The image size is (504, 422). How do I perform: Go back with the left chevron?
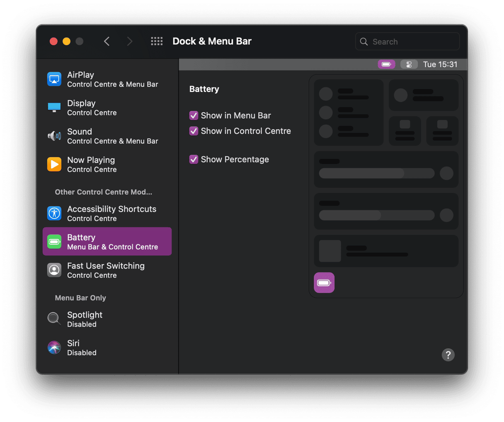[107, 41]
